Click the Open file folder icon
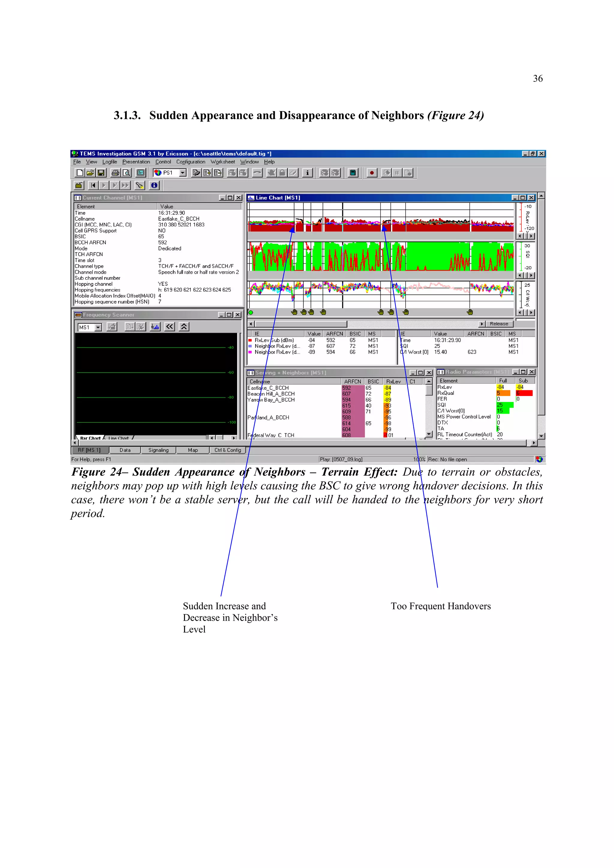 pyautogui.click(x=90, y=173)
